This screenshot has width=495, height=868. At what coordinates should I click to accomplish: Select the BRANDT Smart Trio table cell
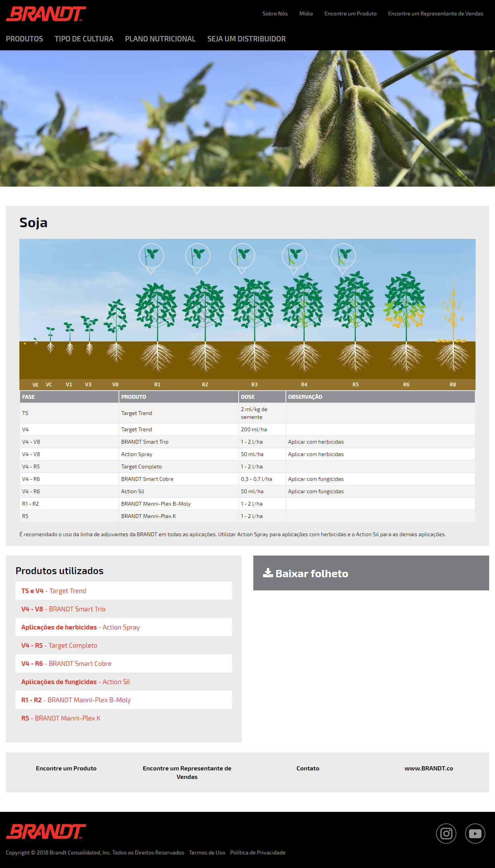coord(179,442)
